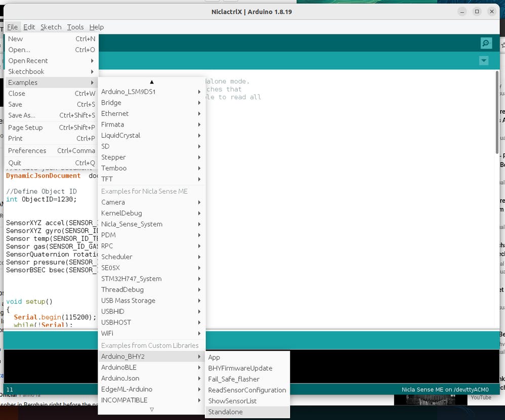Expand Nicla_Sense_System examples

click(x=151, y=224)
